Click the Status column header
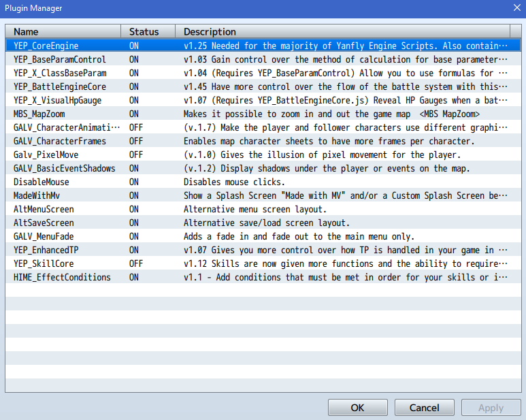This screenshot has width=526, height=420. (x=148, y=31)
